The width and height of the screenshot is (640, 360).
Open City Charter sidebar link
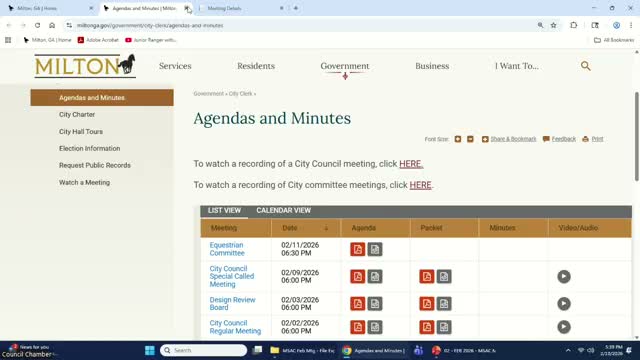pos(77,115)
